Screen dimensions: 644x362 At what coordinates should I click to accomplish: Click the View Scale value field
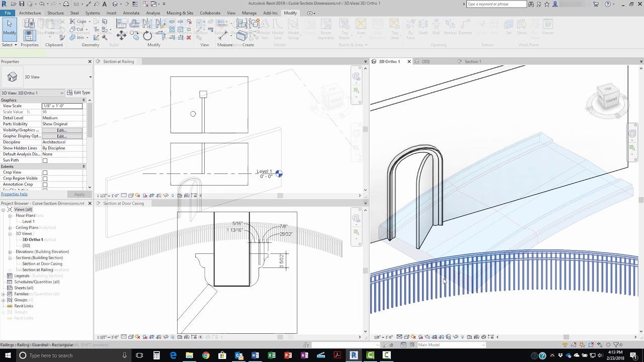(62, 106)
